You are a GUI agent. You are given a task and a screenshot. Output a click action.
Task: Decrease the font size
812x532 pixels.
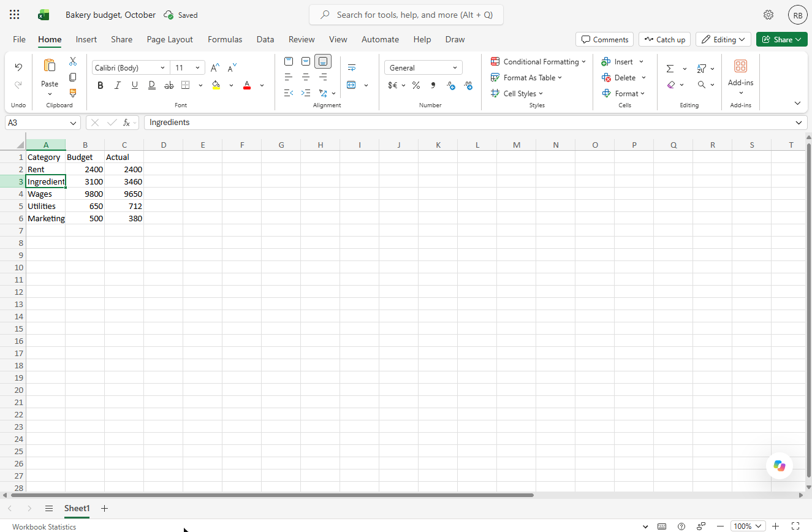click(232, 67)
